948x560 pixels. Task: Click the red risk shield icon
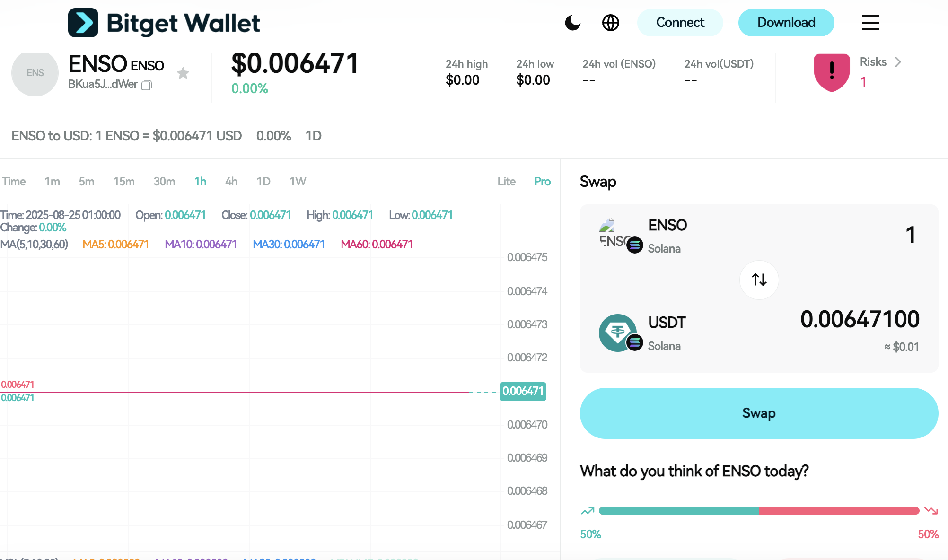pyautogui.click(x=832, y=72)
